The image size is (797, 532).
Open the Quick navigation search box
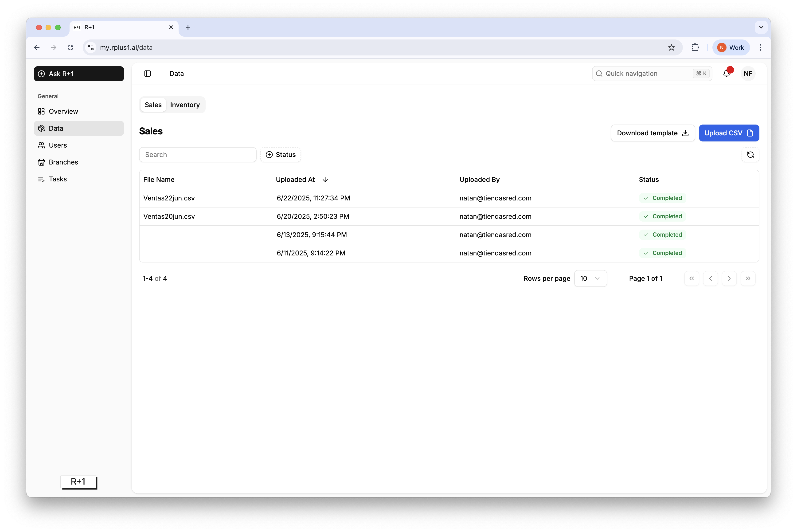pyautogui.click(x=652, y=74)
